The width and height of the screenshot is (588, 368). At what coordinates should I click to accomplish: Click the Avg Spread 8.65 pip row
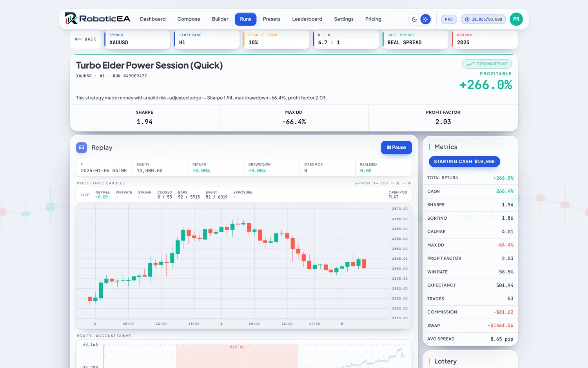pyautogui.click(x=470, y=339)
